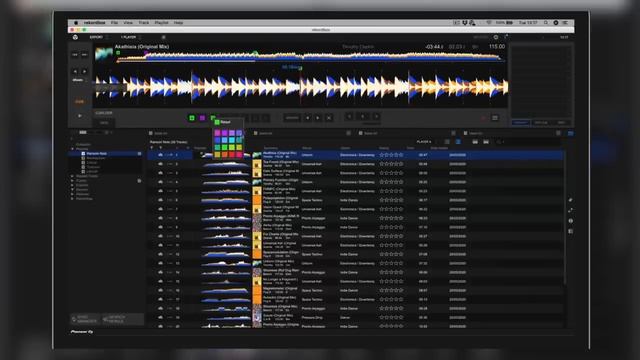Expand the Recordings tree node
The image size is (640, 360).
(73, 199)
